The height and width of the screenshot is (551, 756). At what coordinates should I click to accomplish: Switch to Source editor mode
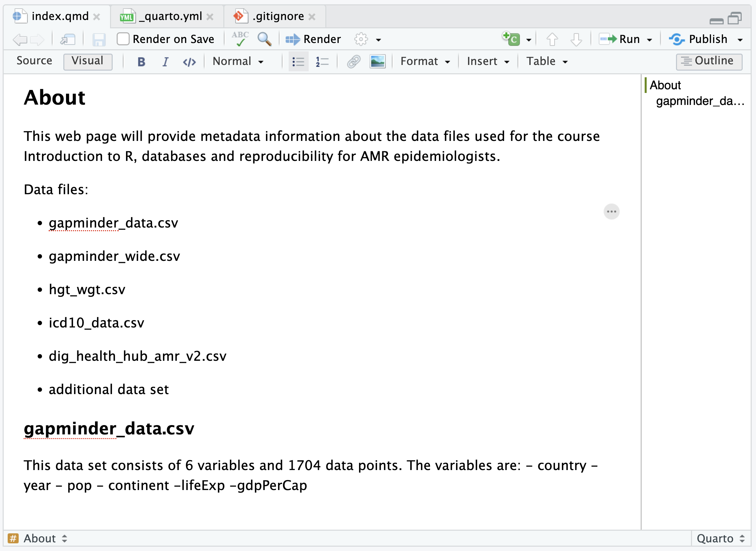click(34, 61)
